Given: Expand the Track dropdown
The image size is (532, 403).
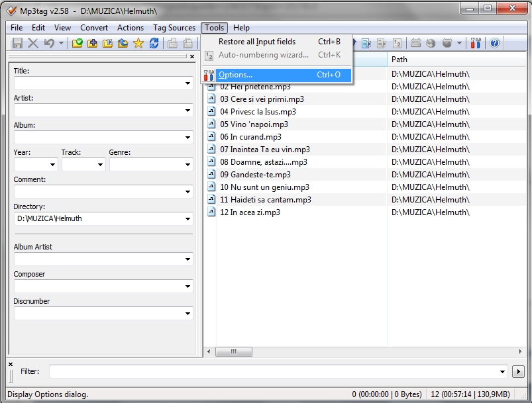Looking at the screenshot, I should click(100, 164).
